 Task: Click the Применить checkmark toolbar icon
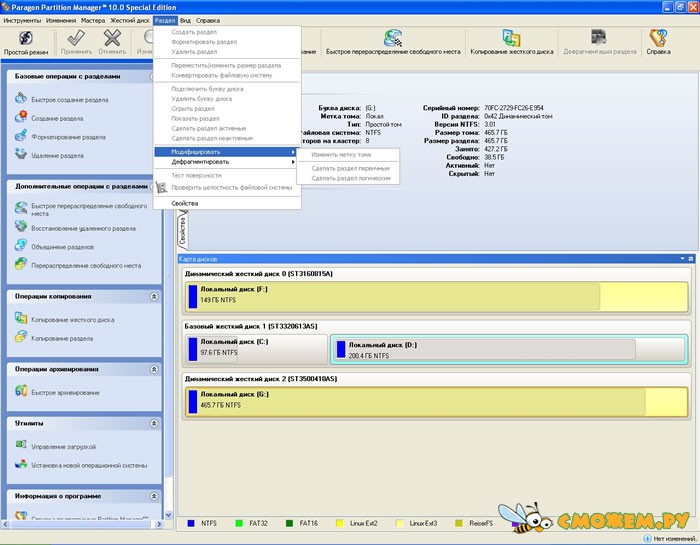coord(76,38)
